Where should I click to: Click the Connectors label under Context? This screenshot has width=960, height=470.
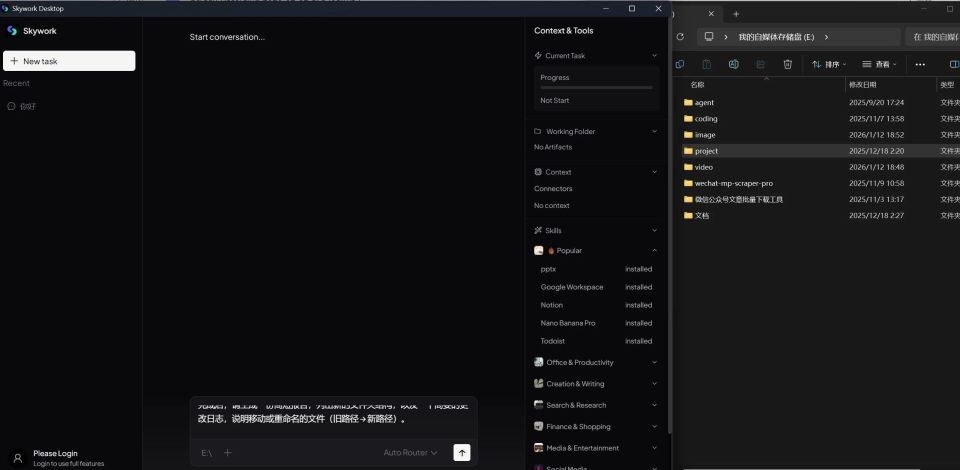pyautogui.click(x=553, y=189)
